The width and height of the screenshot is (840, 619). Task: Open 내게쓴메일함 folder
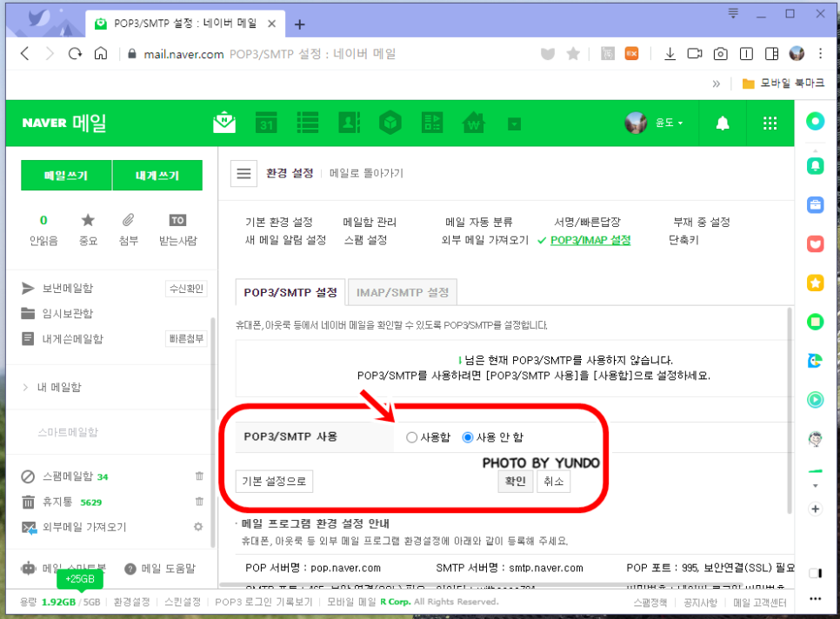72,339
